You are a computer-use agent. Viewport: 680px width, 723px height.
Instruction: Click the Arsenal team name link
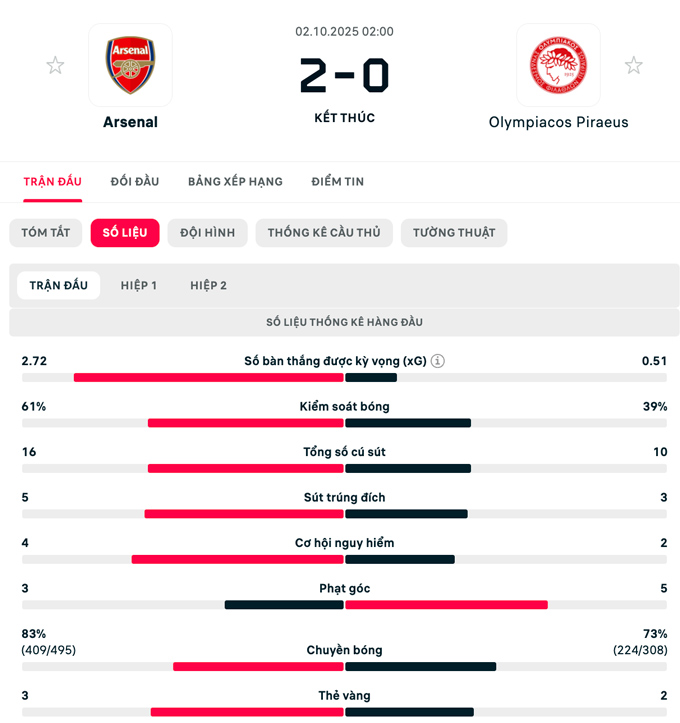point(130,122)
